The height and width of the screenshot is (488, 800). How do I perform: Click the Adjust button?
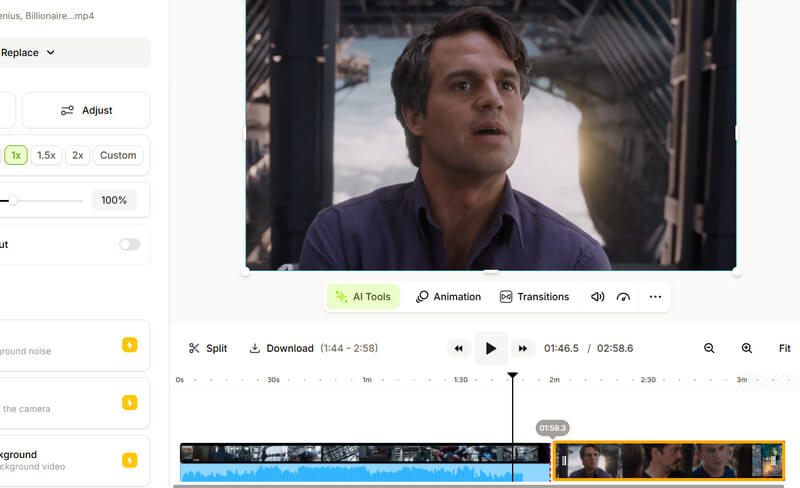86,110
